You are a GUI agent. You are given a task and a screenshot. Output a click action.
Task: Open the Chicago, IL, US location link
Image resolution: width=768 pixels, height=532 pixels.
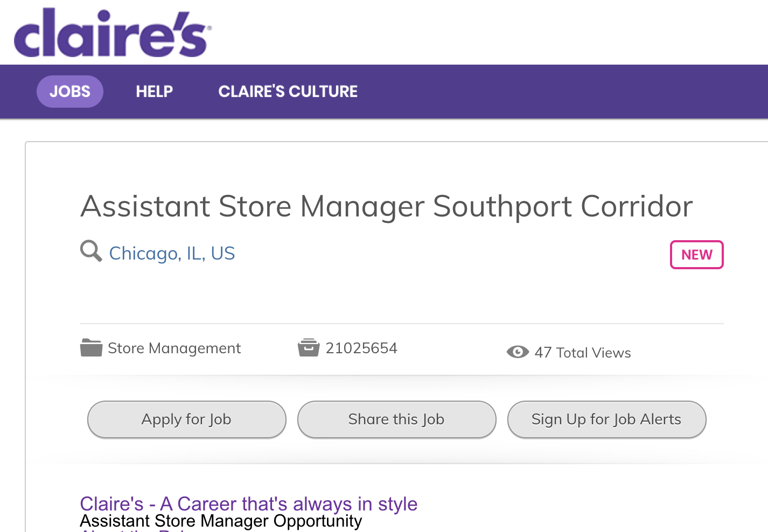[x=172, y=253]
